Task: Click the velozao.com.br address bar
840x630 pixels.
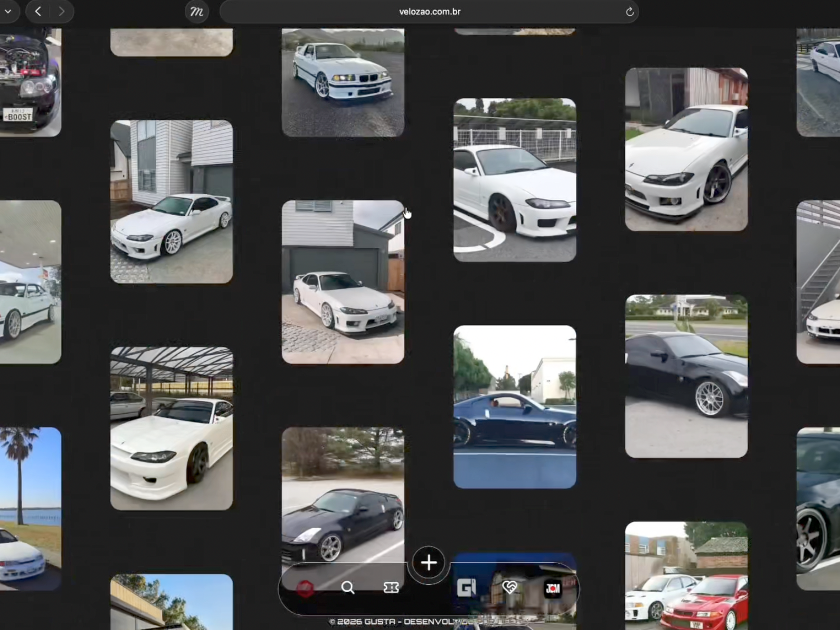Action: click(x=429, y=12)
